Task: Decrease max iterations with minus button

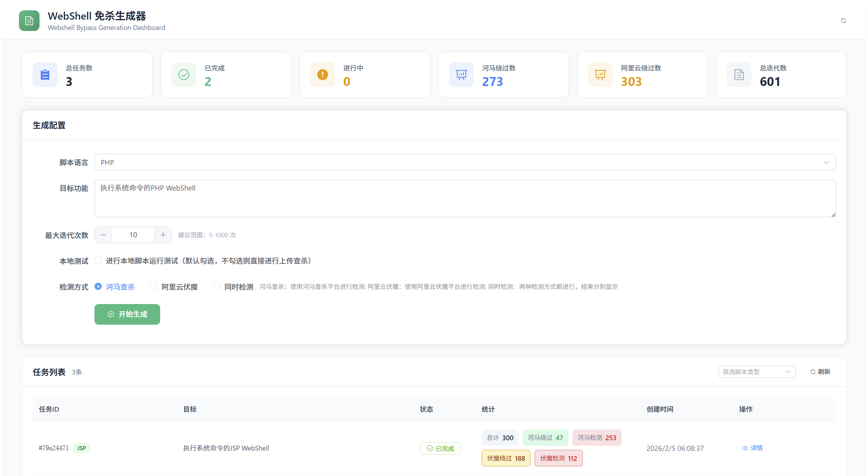Action: click(x=103, y=235)
